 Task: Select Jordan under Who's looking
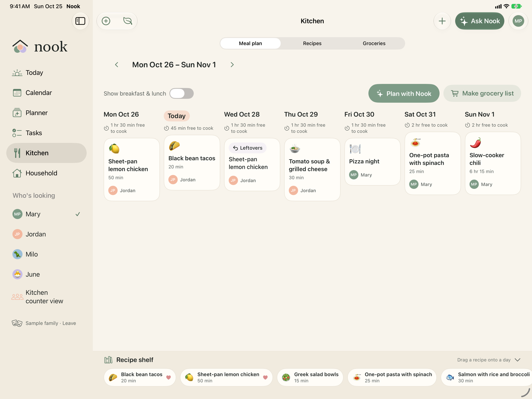(47, 234)
